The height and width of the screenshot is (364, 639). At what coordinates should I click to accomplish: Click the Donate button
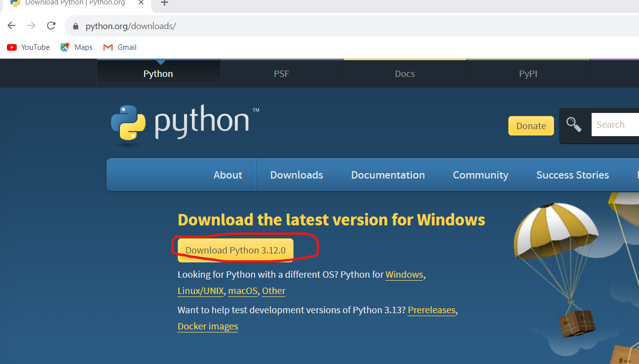click(531, 126)
